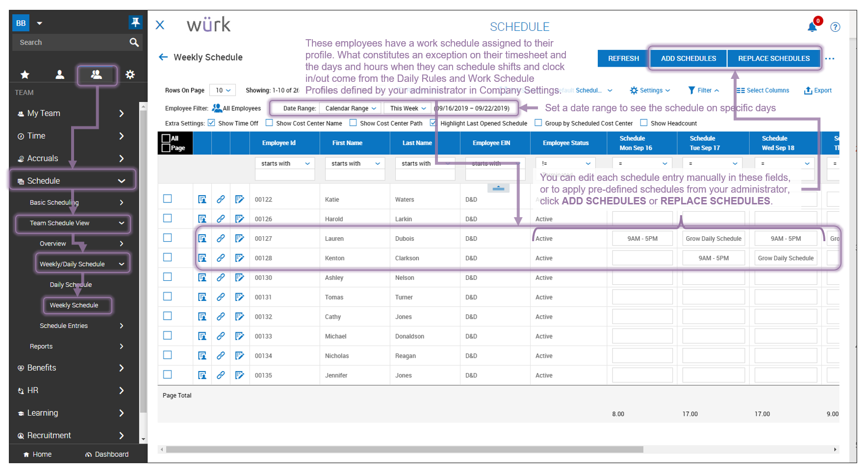
Task: Go back using the Weekly Schedule arrow
Action: pos(163,57)
